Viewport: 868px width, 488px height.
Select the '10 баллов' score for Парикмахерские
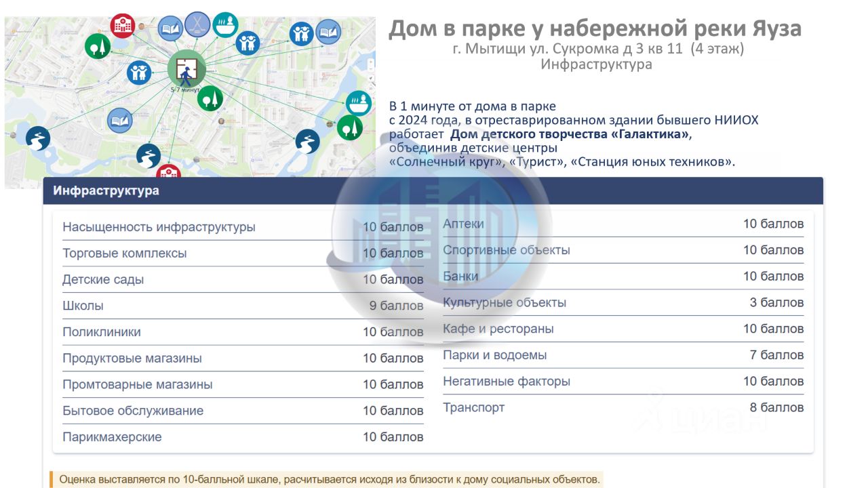pos(393,437)
